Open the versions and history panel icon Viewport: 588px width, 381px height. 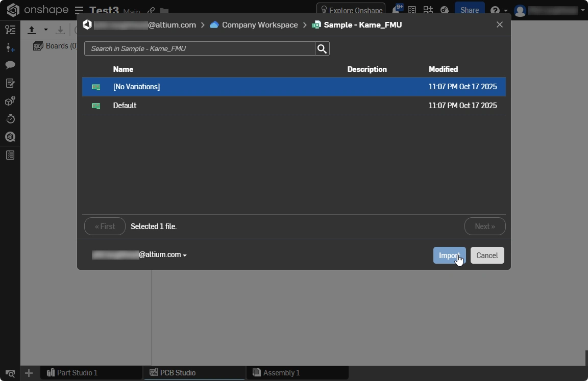tap(10, 30)
